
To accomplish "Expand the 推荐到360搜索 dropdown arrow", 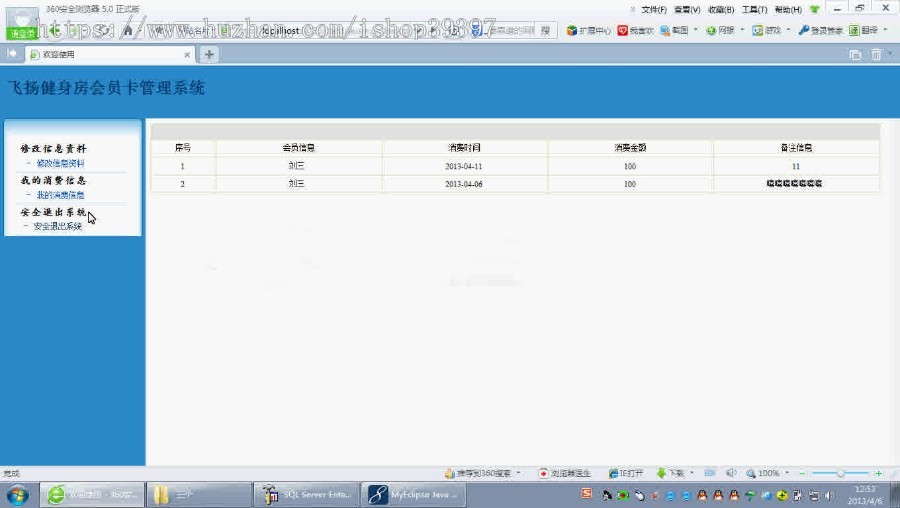I will [x=518, y=473].
